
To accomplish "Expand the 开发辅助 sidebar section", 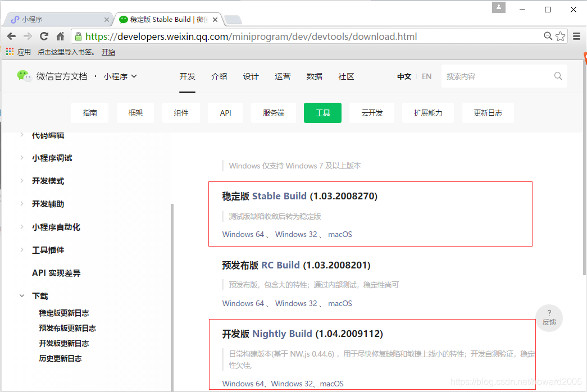I will [x=22, y=204].
